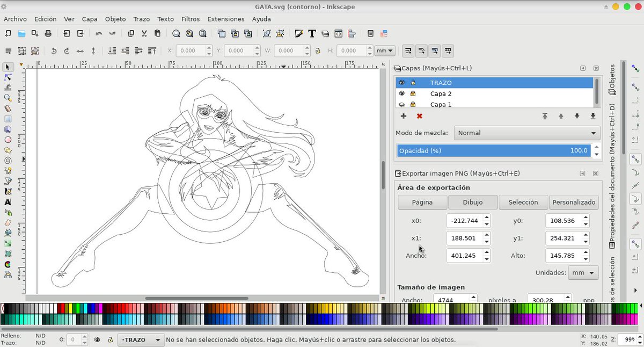Open the Trazo menu
The image size is (644, 347).
click(142, 19)
